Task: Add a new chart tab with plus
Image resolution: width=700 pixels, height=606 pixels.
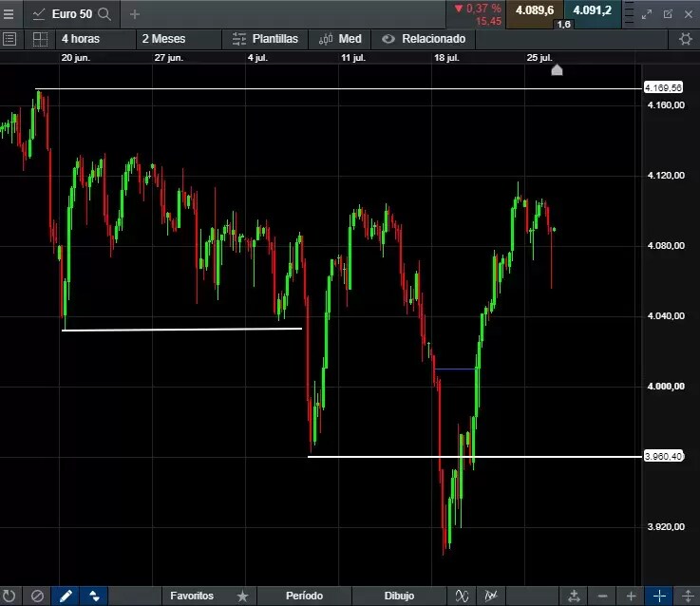Action: (134, 14)
